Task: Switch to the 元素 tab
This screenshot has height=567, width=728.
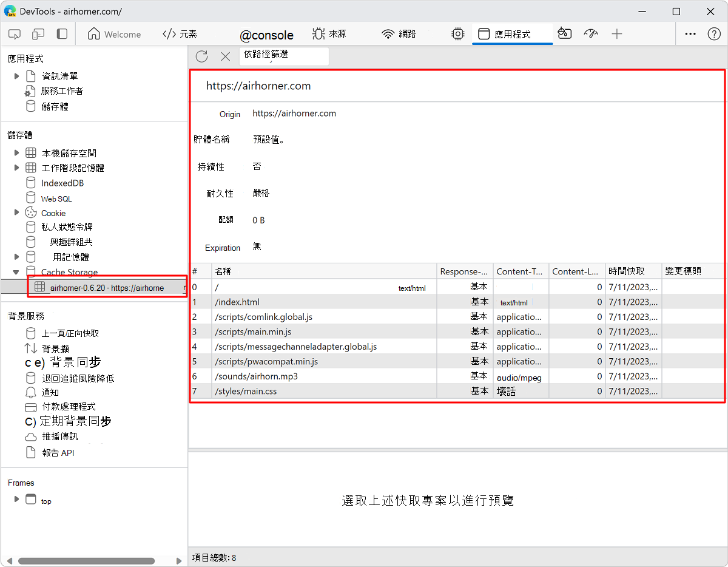Action: click(x=180, y=34)
